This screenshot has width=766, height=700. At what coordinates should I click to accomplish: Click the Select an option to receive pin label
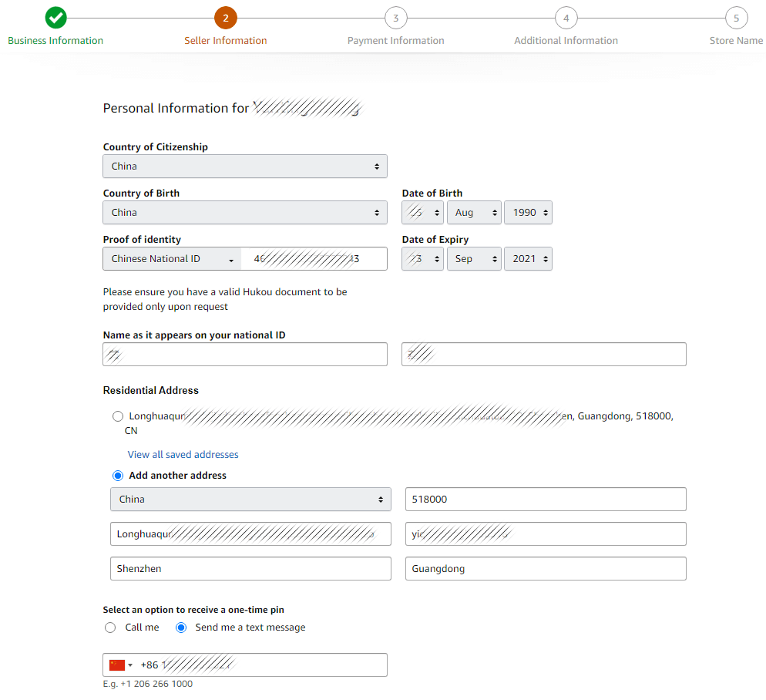[193, 610]
